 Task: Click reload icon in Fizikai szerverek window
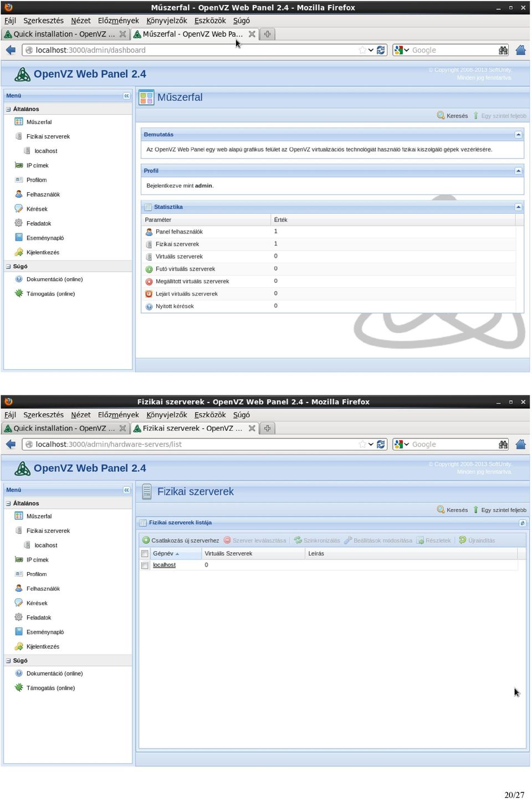pos(381,444)
